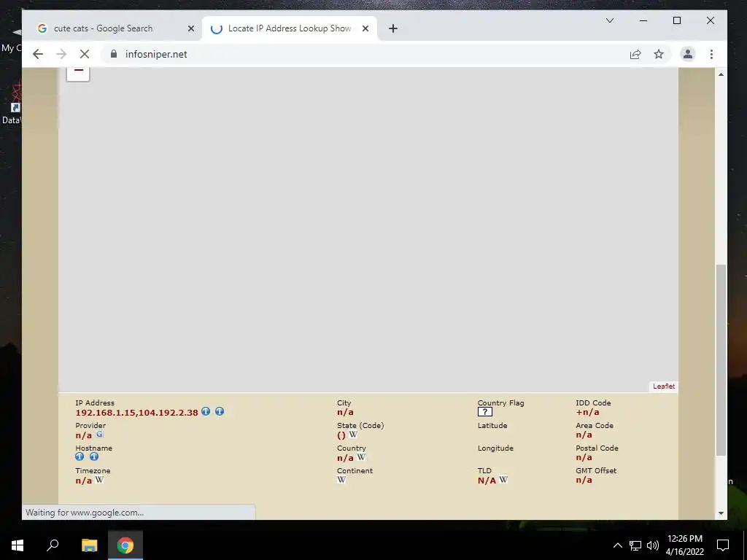Open the Leaflet attribution link
Image resolution: width=747 pixels, height=560 pixels.
(664, 386)
